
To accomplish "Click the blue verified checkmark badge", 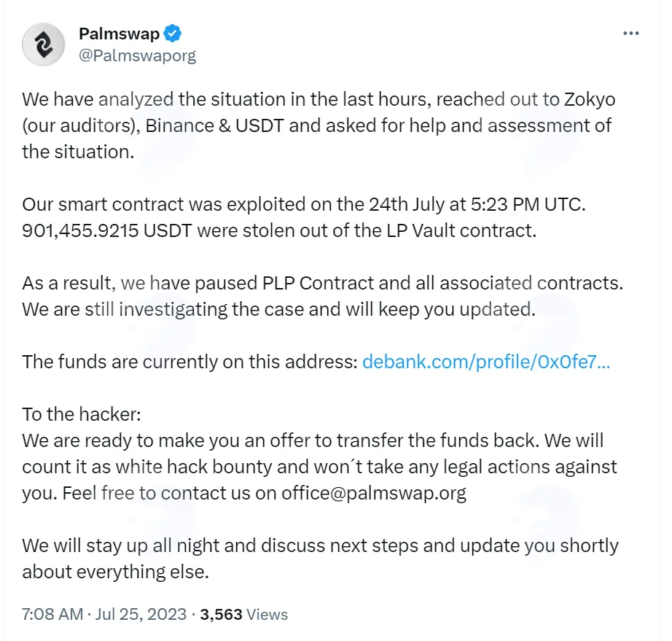I will point(173,34).
